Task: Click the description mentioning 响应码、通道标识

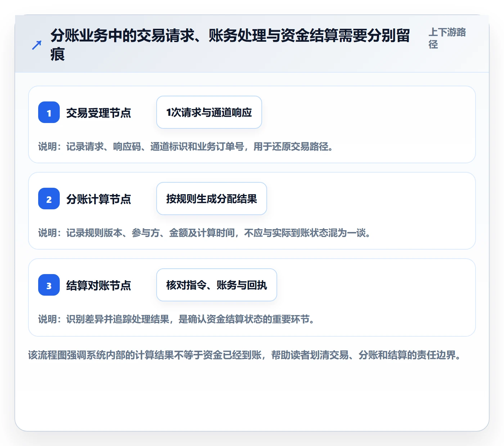Action: pyautogui.click(x=186, y=146)
